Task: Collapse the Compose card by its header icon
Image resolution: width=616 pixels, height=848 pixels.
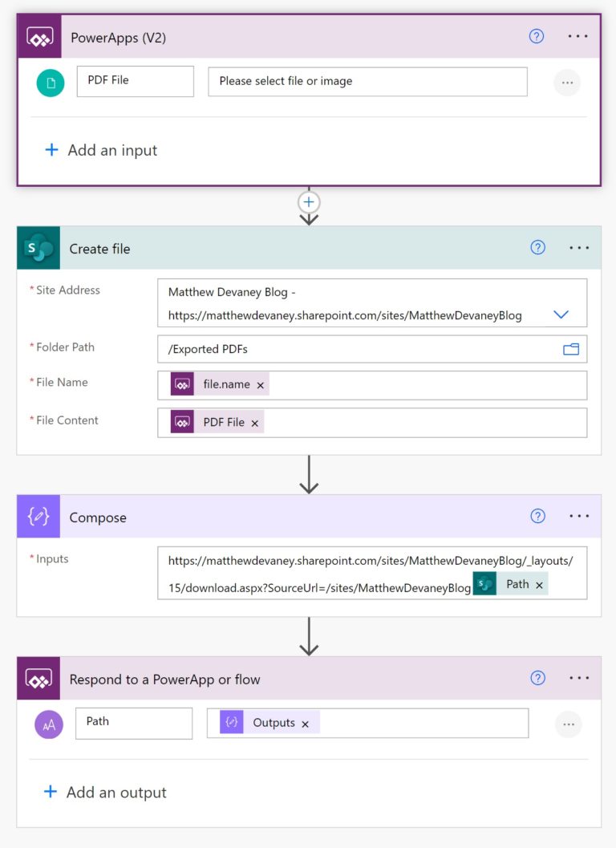Action: pyautogui.click(x=38, y=517)
